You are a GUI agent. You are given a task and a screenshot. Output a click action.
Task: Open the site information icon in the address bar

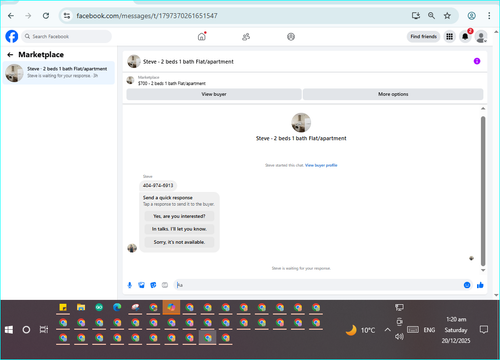(x=67, y=16)
